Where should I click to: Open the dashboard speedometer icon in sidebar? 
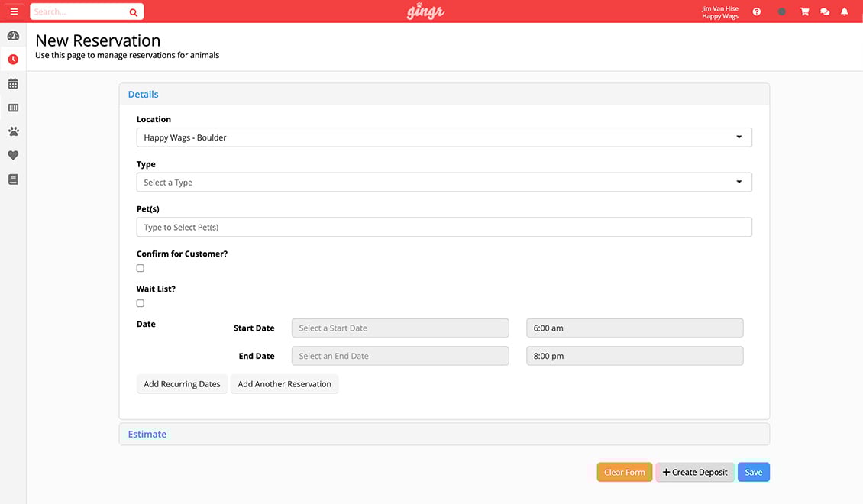tap(13, 35)
